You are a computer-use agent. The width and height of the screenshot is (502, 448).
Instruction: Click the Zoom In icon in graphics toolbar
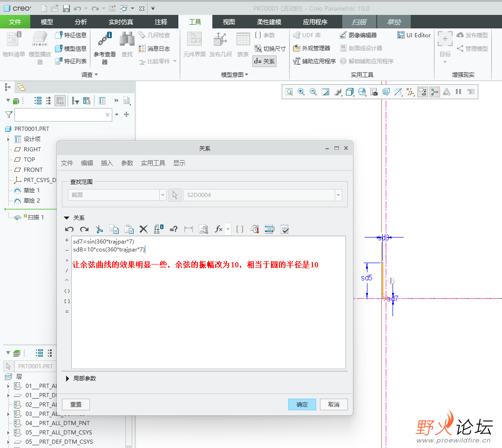pyautogui.click(x=301, y=92)
